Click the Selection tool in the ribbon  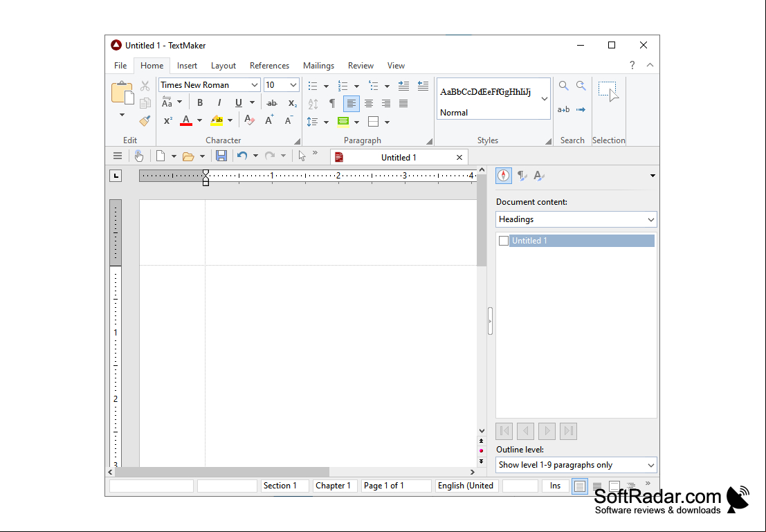(x=608, y=91)
